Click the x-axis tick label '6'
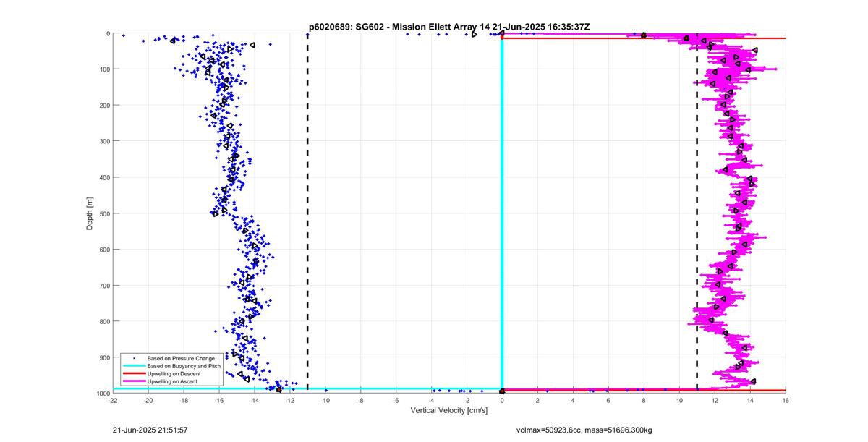The width and height of the screenshot is (868, 442). [608, 400]
